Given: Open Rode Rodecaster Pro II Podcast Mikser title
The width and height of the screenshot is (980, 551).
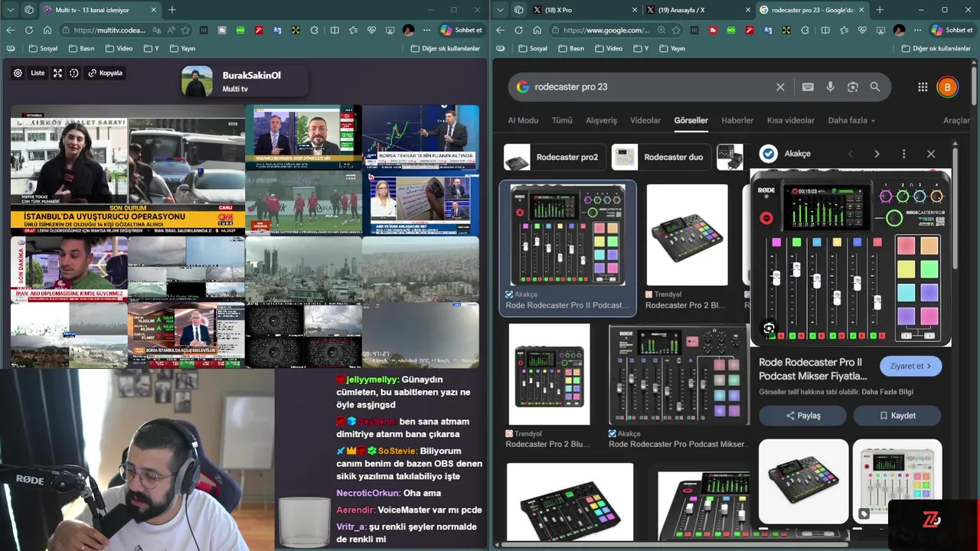Looking at the screenshot, I should pos(812,369).
